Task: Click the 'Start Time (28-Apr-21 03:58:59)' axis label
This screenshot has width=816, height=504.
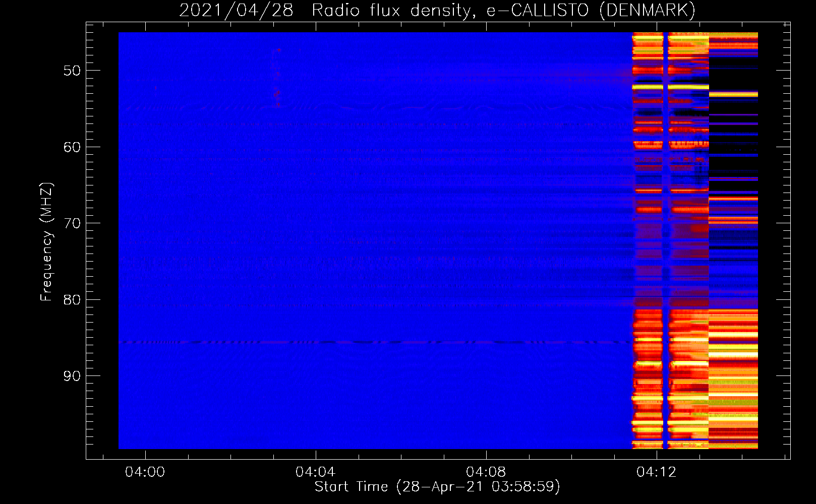Action: point(437,487)
